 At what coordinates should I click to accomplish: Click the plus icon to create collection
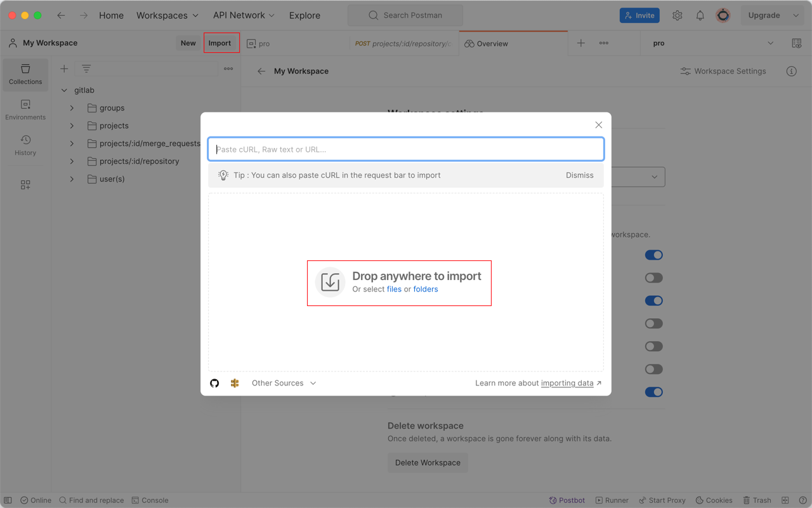[x=64, y=69]
